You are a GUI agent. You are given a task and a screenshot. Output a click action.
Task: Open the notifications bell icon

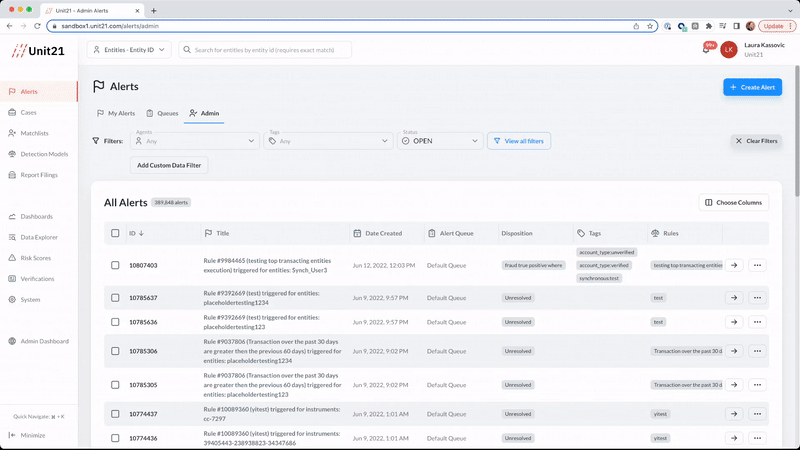706,49
